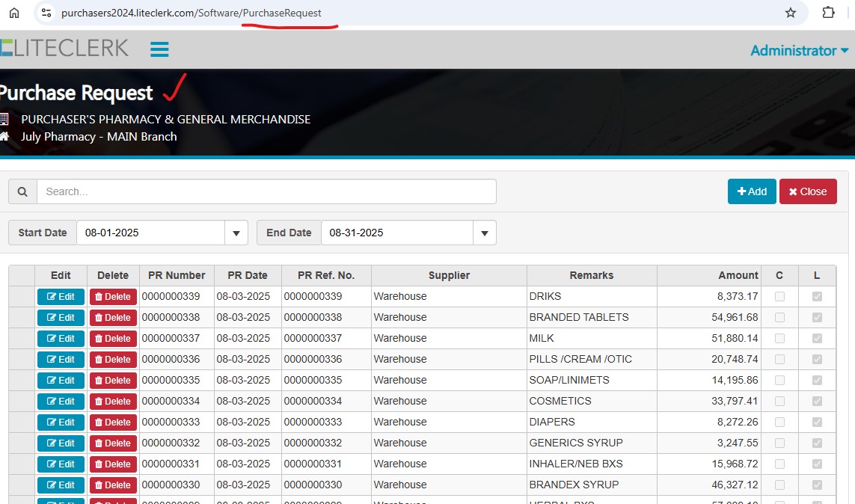The height and width of the screenshot is (504, 855).
Task: Click the site information icon in address bar
Action: pyautogui.click(x=46, y=13)
